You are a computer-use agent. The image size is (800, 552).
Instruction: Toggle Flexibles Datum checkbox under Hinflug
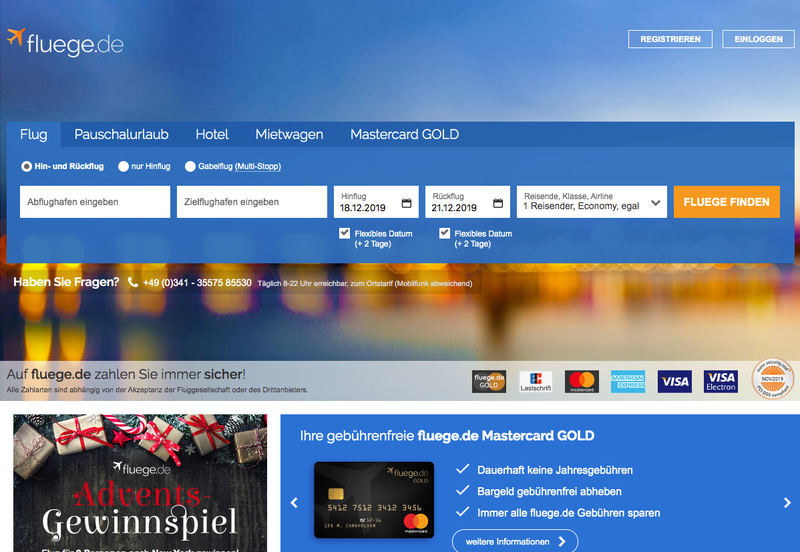344,233
